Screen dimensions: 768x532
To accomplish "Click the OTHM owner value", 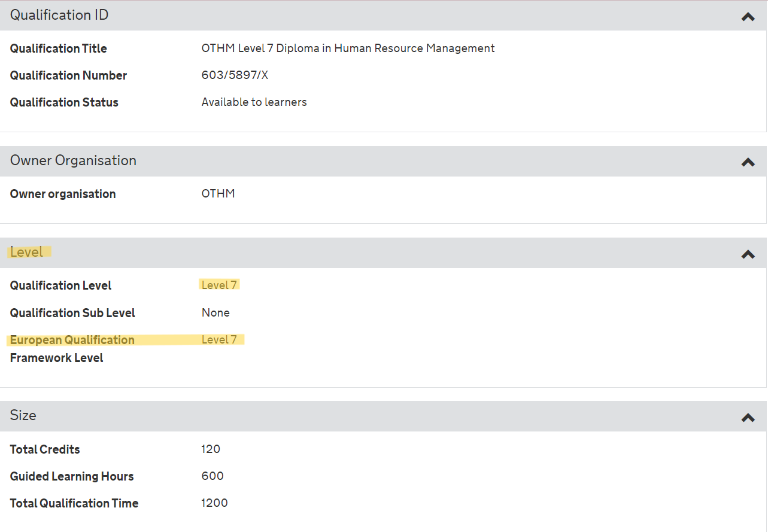I will coord(218,194).
